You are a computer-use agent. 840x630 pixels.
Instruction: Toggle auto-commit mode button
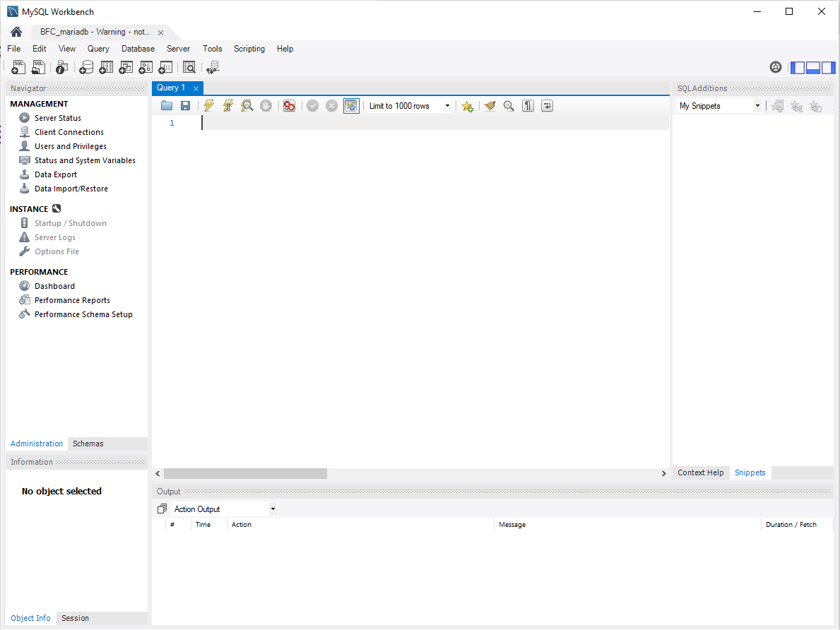click(x=351, y=106)
